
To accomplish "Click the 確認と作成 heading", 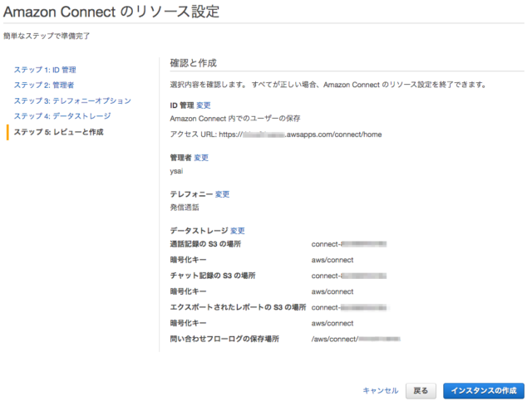I will point(194,63).
